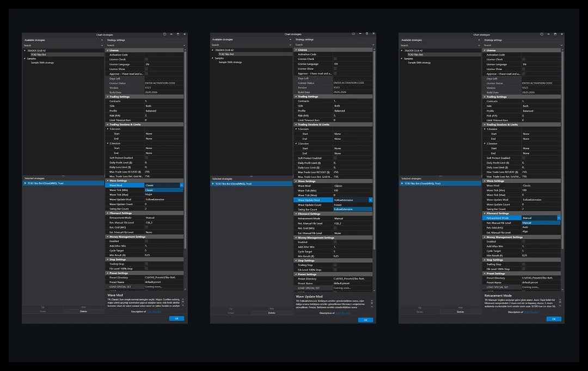Collapse Trading Sessions & Limits section in the right window
The width and height of the screenshot is (588, 371).
point(485,125)
